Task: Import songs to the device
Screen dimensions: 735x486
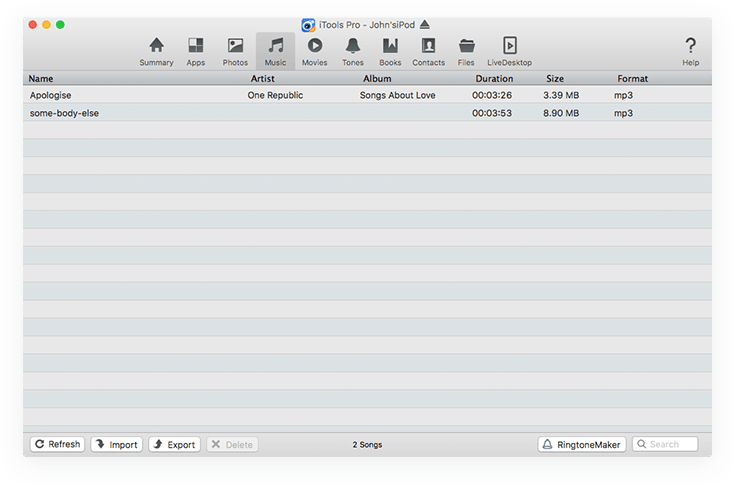Action: 117,444
